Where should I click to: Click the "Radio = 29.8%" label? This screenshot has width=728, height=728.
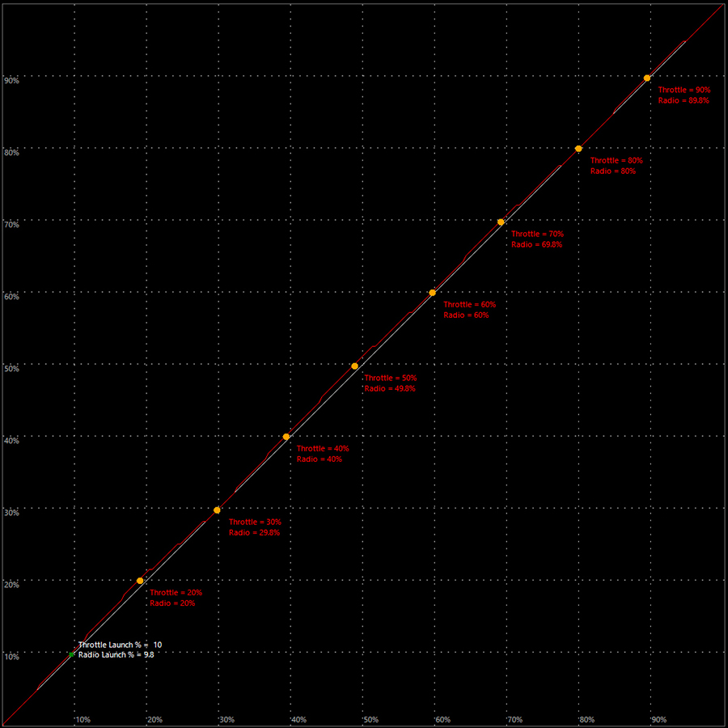[255, 533]
